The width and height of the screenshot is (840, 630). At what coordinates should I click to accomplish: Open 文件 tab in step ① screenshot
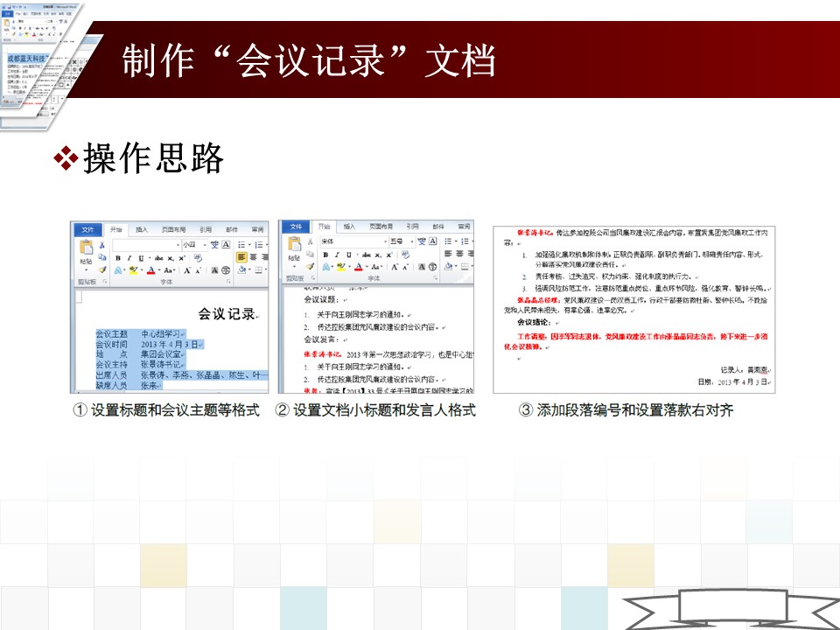[87, 229]
